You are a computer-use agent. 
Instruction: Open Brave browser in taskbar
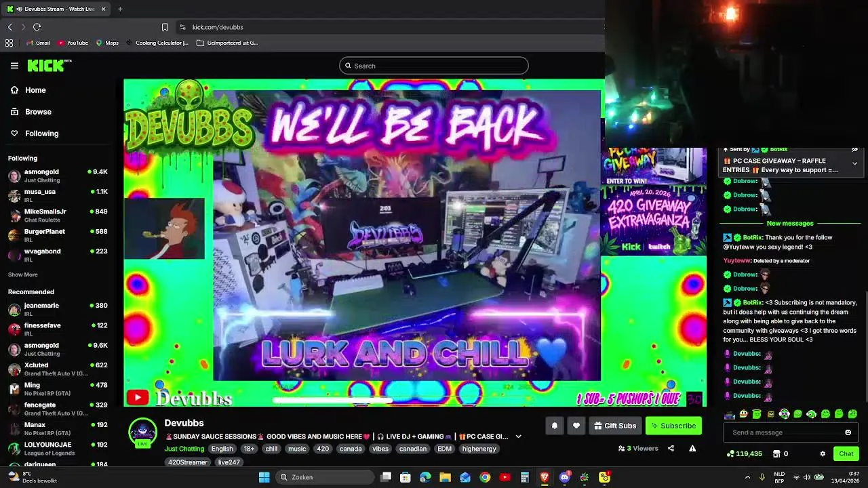pos(545,477)
